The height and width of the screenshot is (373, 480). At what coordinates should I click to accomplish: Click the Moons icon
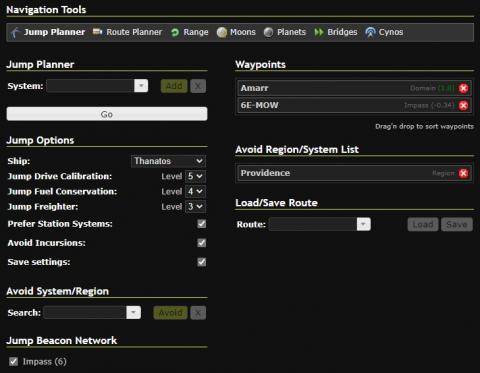[x=222, y=32]
